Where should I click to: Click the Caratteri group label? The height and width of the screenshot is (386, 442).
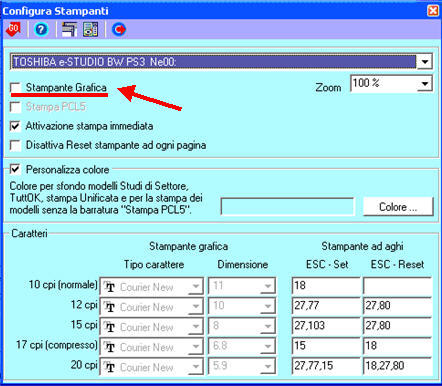[29, 233]
